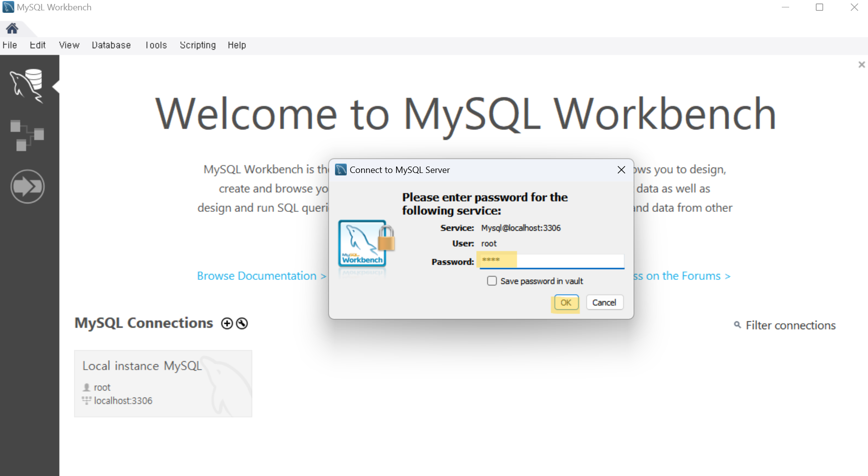The image size is (868, 476).
Task: Click the Filter connections field
Action: coord(790,325)
